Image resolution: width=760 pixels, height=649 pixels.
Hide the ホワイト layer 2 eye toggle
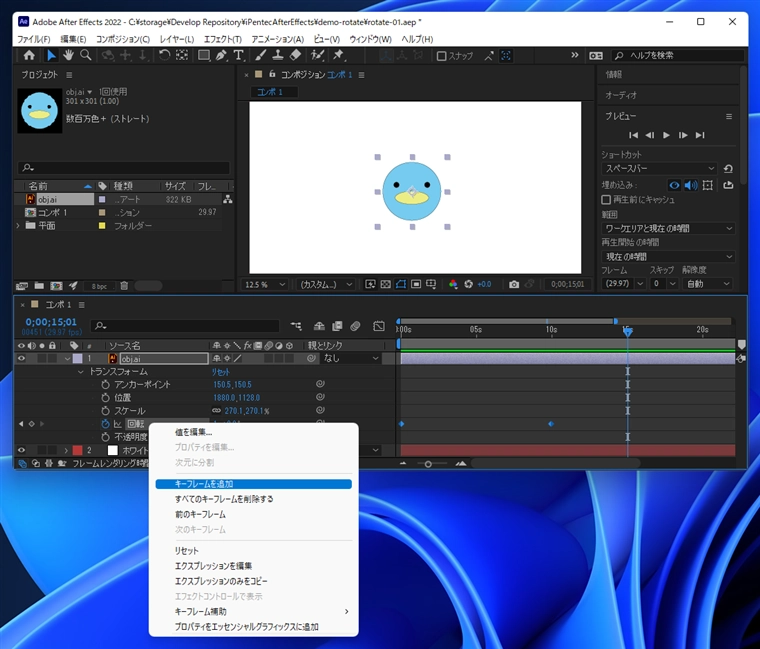[21, 450]
